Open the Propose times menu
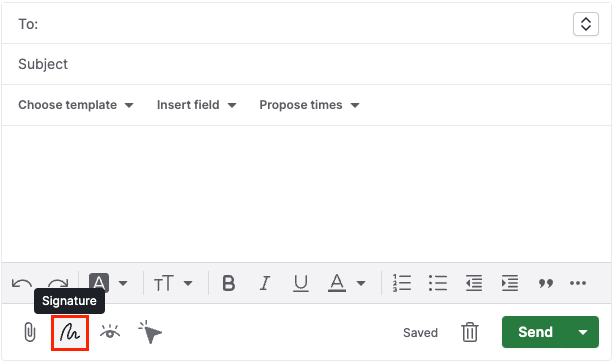 click(309, 105)
